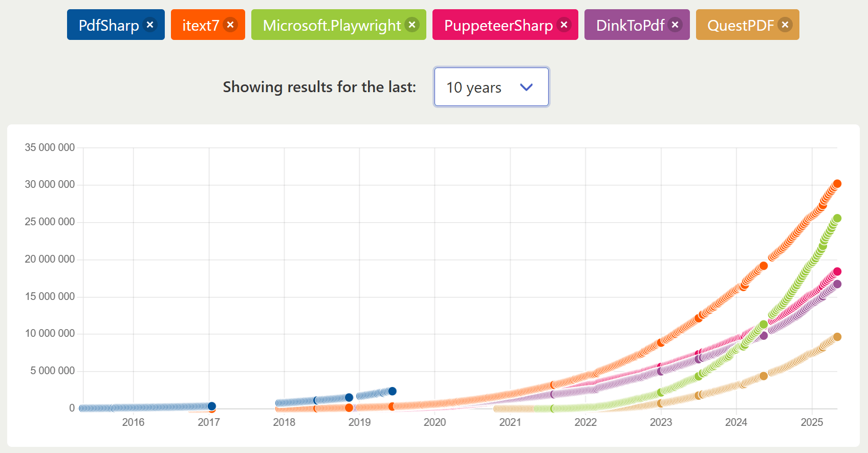This screenshot has height=453, width=868.
Task: Click the 'Showing results for the last:' label
Action: pos(319,87)
